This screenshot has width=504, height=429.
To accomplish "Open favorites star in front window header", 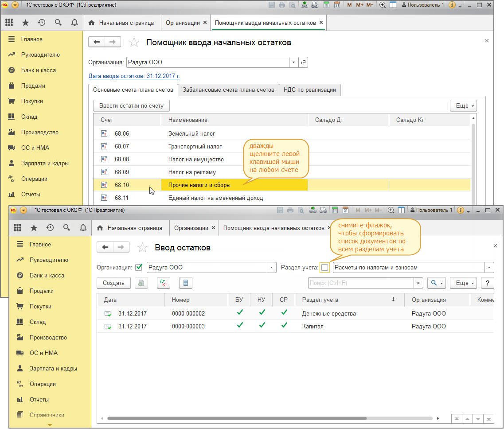I will point(34,228).
